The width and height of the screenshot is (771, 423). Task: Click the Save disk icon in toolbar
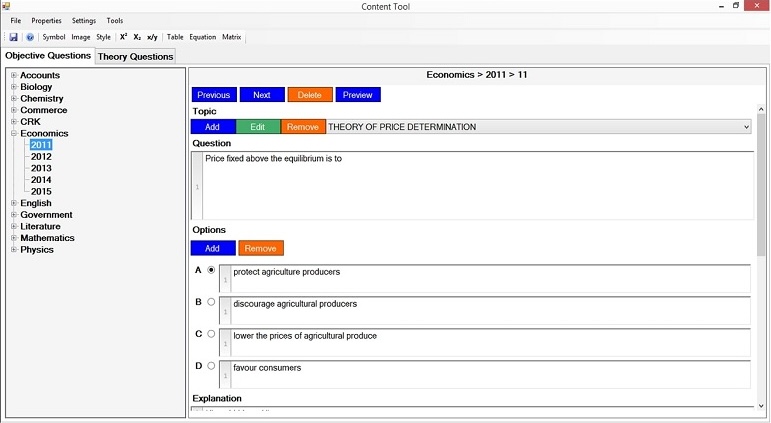[x=14, y=37]
